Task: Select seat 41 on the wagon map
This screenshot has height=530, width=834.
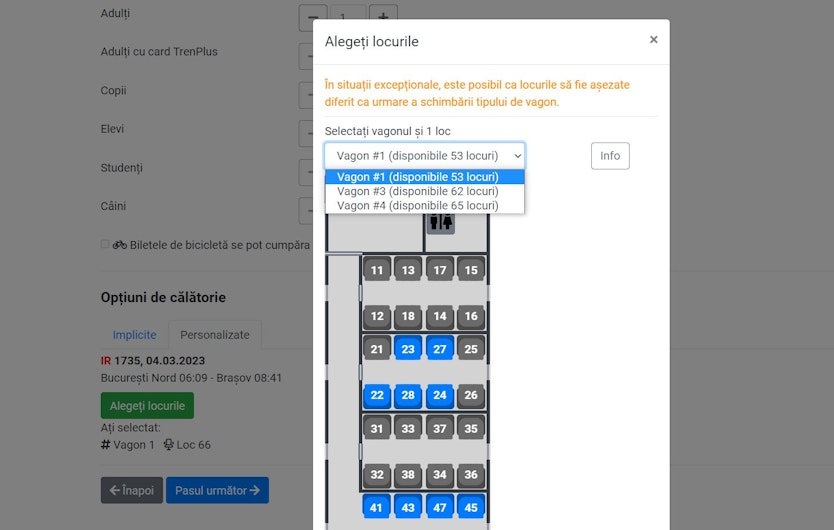Action: tap(377, 507)
